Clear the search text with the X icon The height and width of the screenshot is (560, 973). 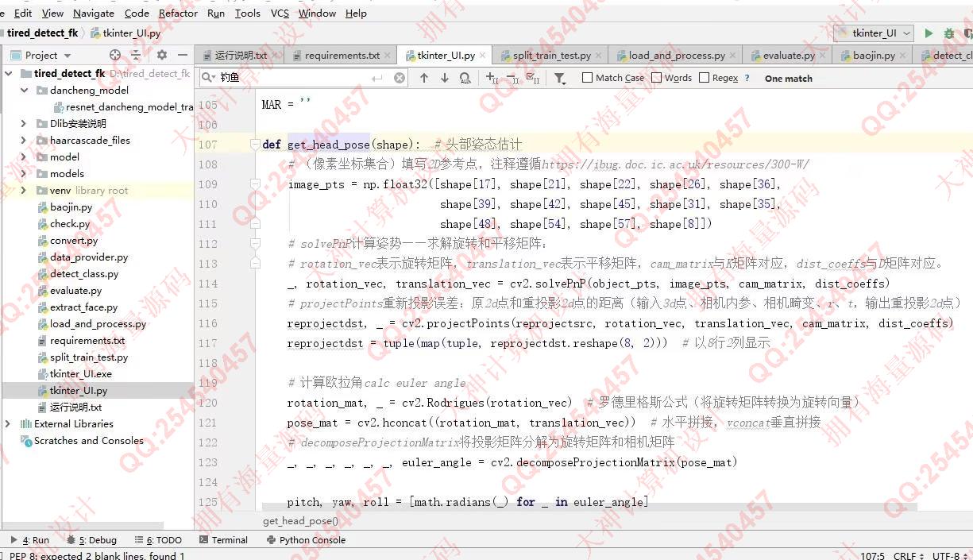tap(400, 78)
